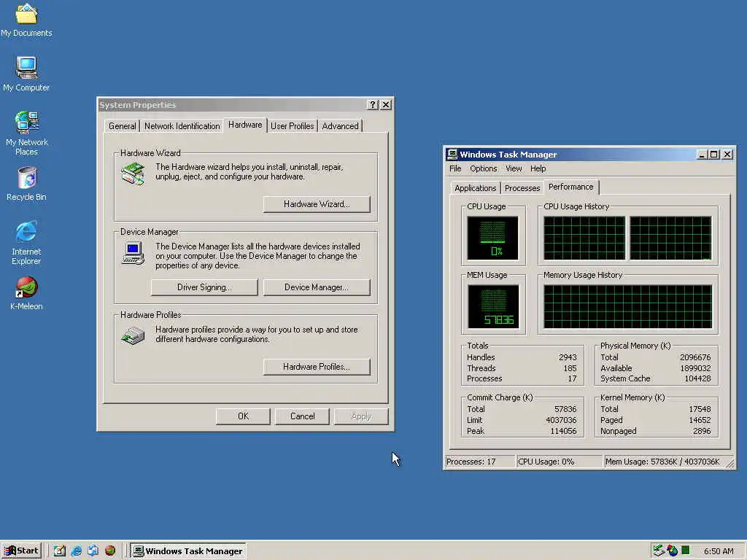Launch Outlook Express from quick launch bar
Image resolution: width=747 pixels, height=560 pixels.
coord(93,551)
